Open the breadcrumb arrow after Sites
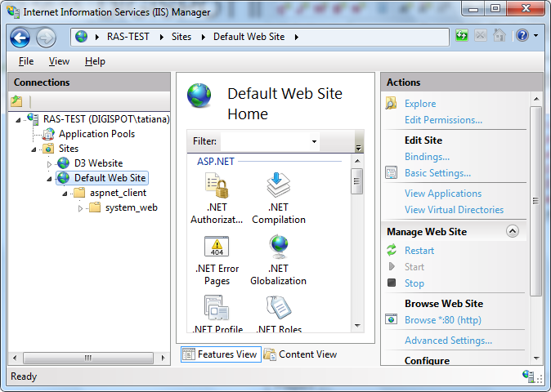Screen dimensions: 551x392 point(203,37)
